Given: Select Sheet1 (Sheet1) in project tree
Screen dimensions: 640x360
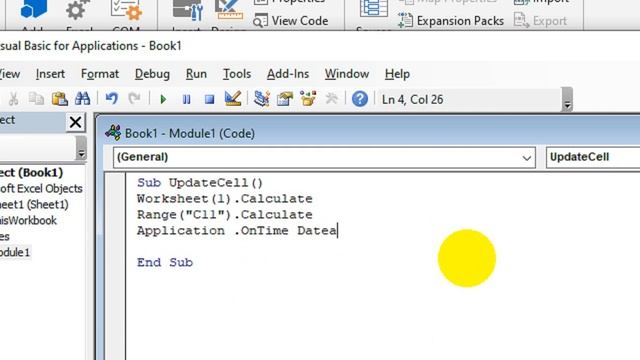Looking at the screenshot, I should pos(34,204).
